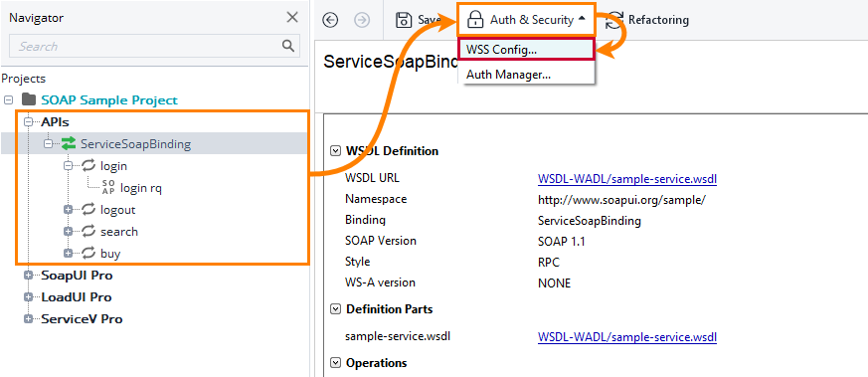The width and height of the screenshot is (868, 377).
Task: Open the Definition Parts sample-service.wsdl link
Action: coord(627,337)
